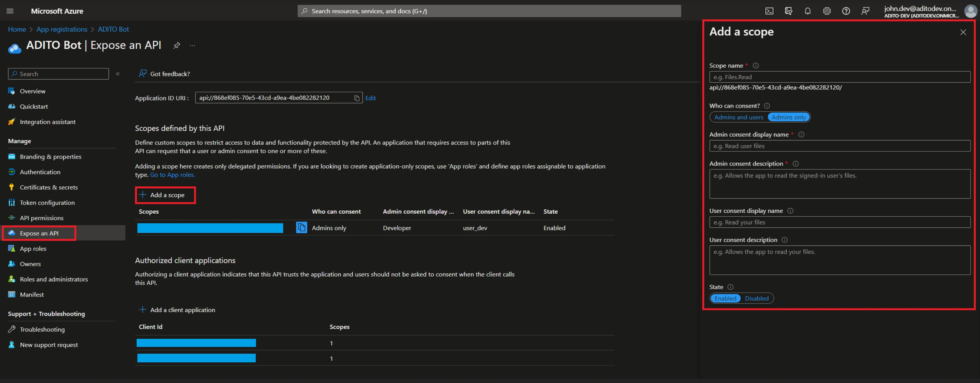Click the Got feedback? button
The width and height of the screenshot is (980, 383).
point(165,74)
